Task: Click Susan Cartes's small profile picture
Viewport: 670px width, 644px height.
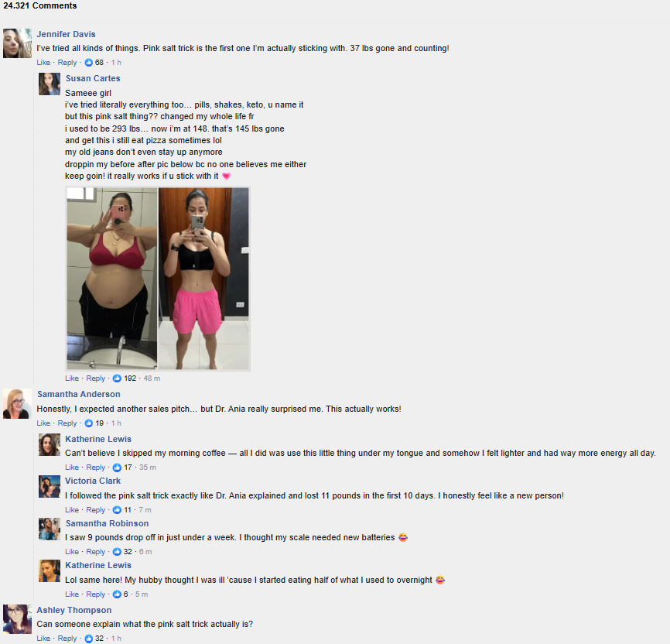Action: tap(50, 84)
